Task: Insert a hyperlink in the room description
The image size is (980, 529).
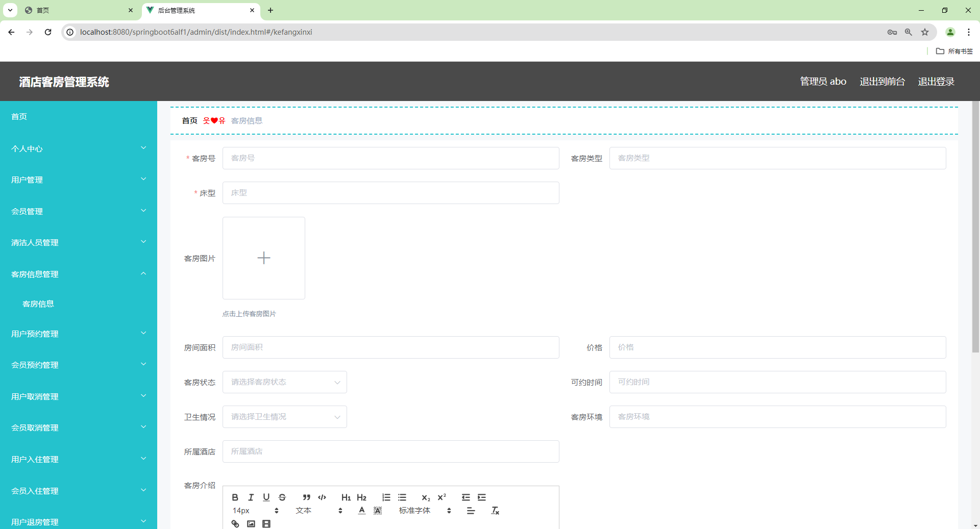Action: [x=235, y=524]
